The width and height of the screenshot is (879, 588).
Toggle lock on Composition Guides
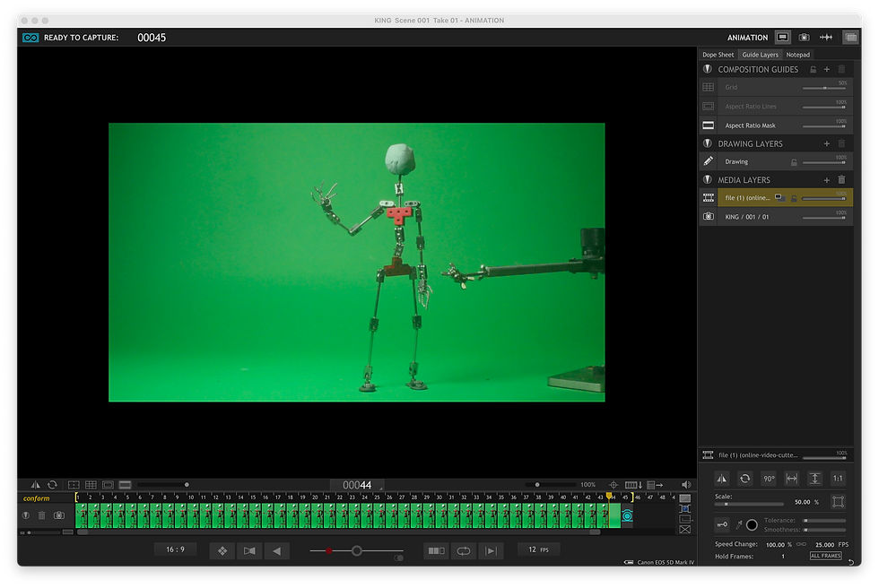click(x=813, y=69)
